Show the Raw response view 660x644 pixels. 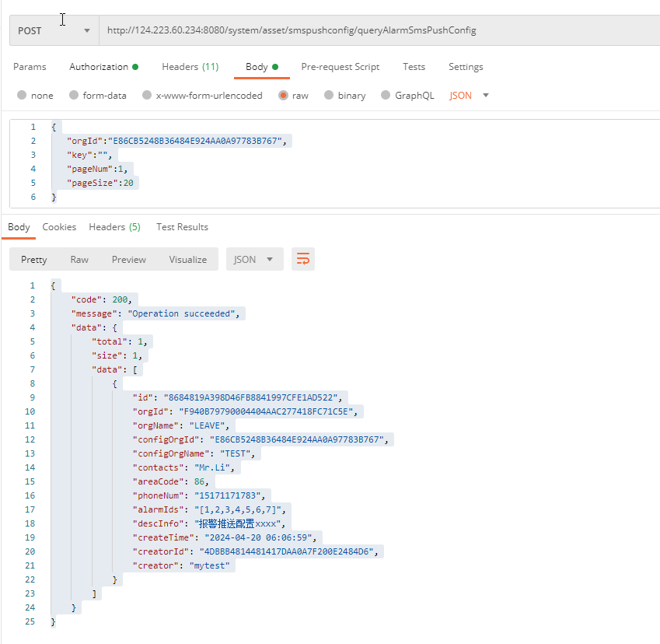pyautogui.click(x=79, y=260)
